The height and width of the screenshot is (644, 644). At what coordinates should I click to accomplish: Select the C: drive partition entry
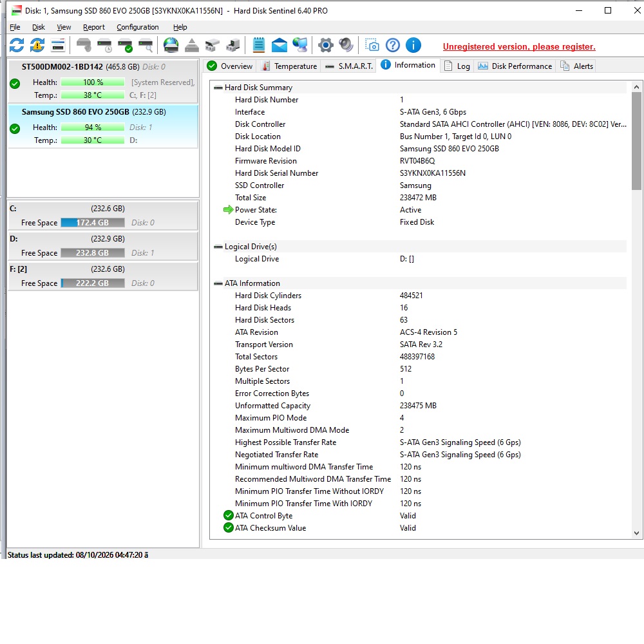tap(102, 216)
